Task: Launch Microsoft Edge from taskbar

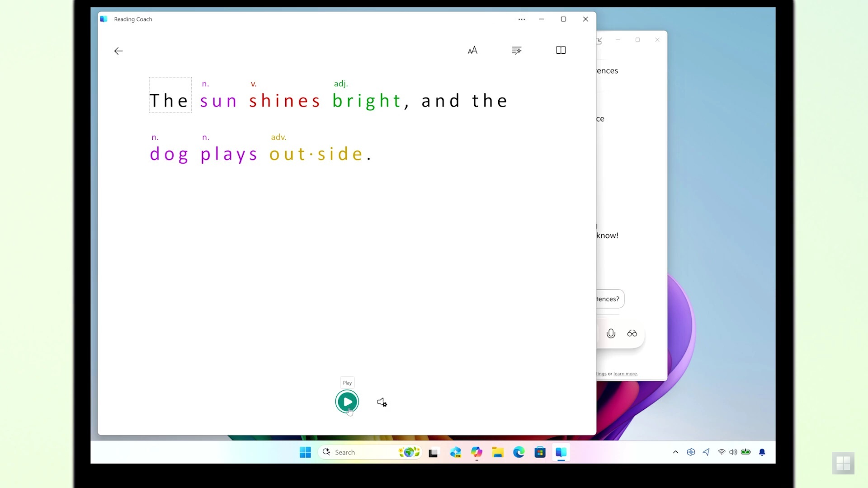Action: tap(519, 452)
